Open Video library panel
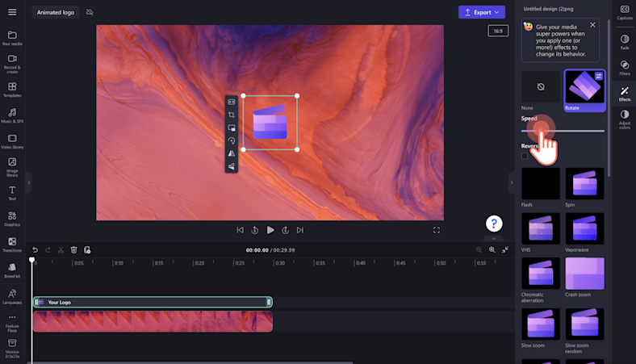The height and width of the screenshot is (364, 636). tap(12, 141)
